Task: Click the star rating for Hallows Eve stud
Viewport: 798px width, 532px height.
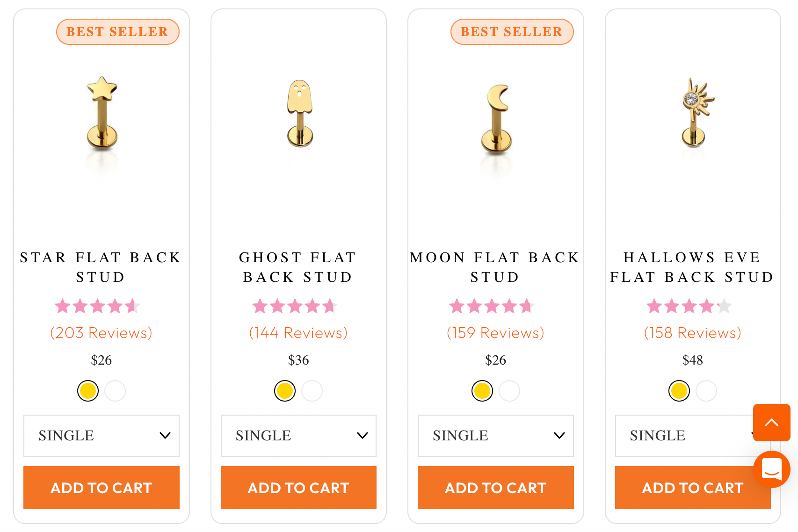Action: 691,306
